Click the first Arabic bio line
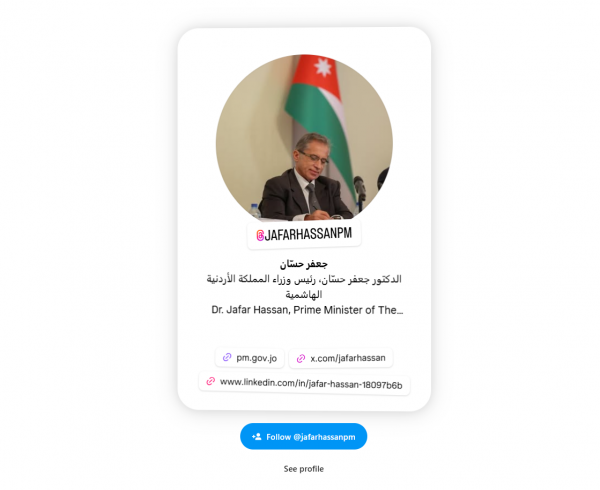600x490 pixels. pyautogui.click(x=304, y=279)
